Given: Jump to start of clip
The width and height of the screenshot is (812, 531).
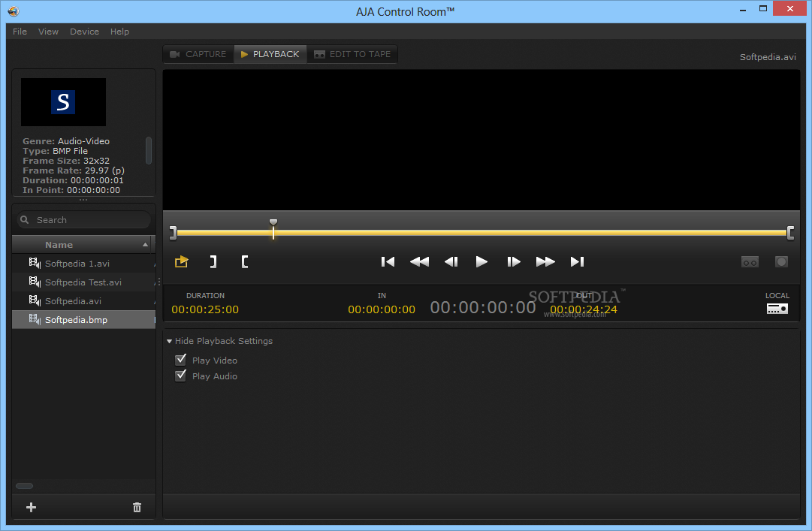Looking at the screenshot, I should 388,261.
